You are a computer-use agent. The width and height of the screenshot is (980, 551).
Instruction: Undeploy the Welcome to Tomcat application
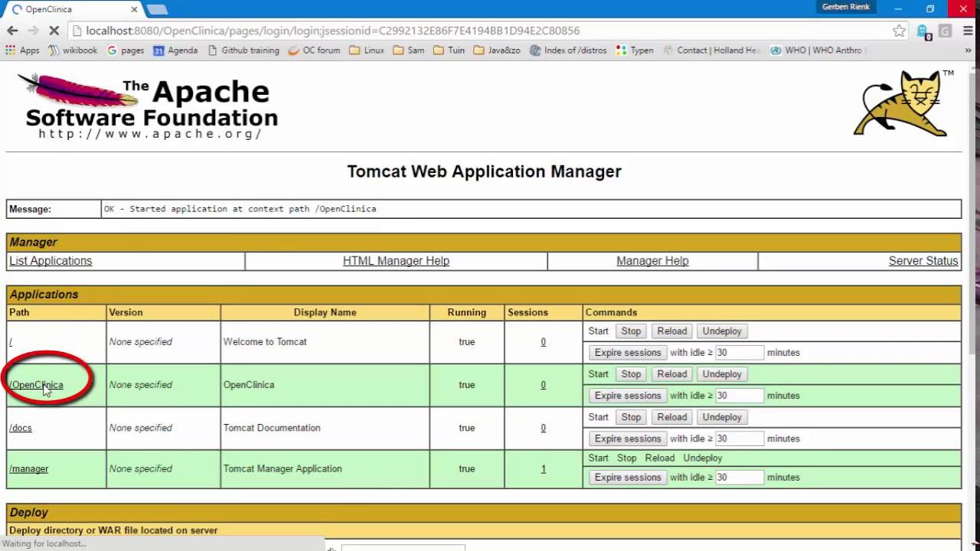[722, 331]
